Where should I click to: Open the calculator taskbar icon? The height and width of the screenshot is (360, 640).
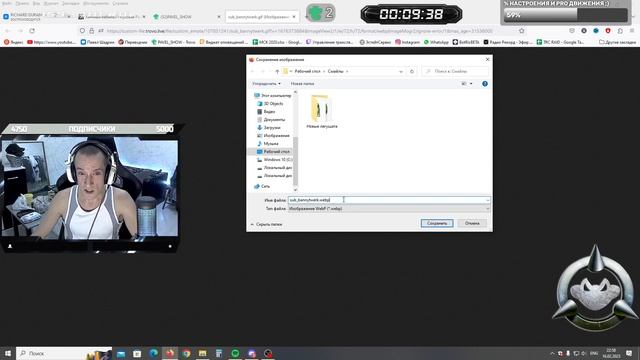(x=219, y=353)
